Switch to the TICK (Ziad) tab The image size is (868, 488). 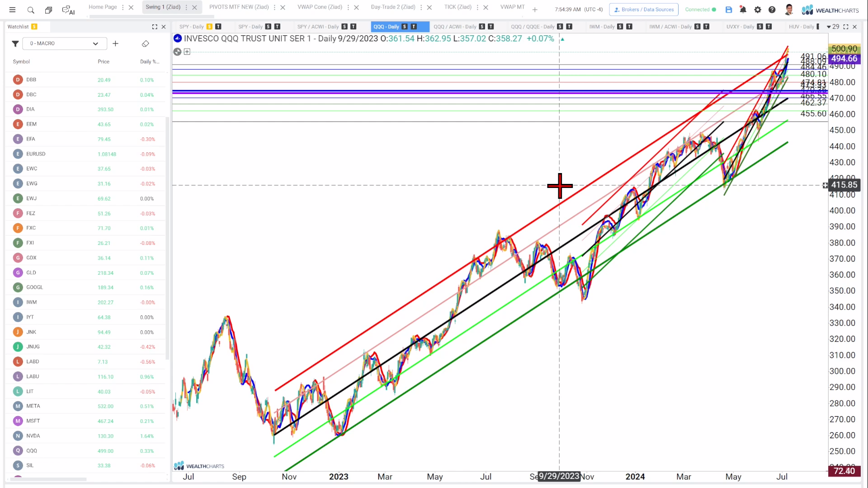(x=458, y=7)
